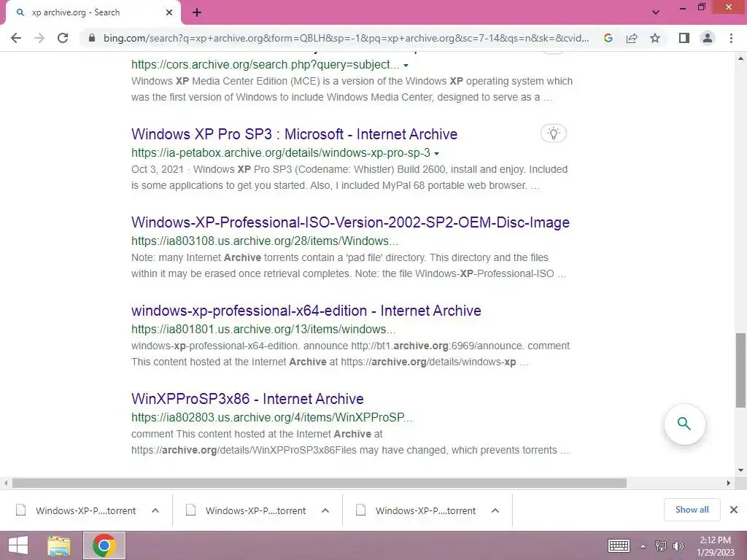
Task: Open Chrome's three-dot menu
Action: pyautogui.click(x=731, y=38)
